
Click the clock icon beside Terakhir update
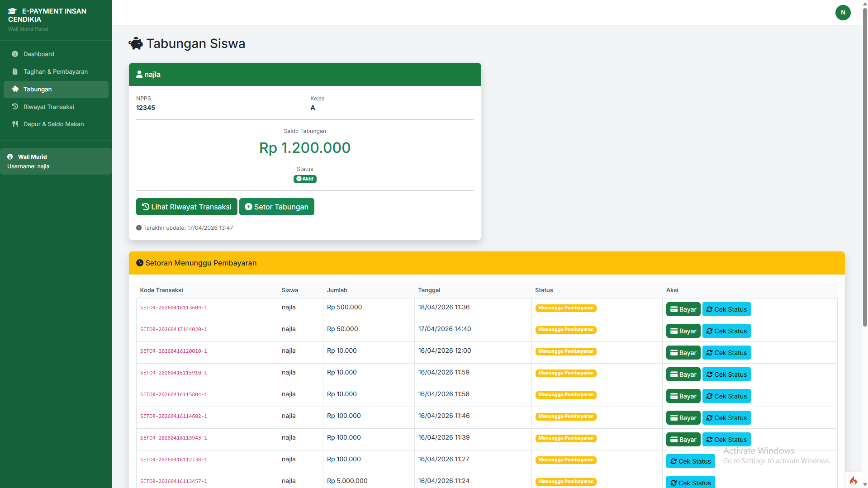coord(139,228)
